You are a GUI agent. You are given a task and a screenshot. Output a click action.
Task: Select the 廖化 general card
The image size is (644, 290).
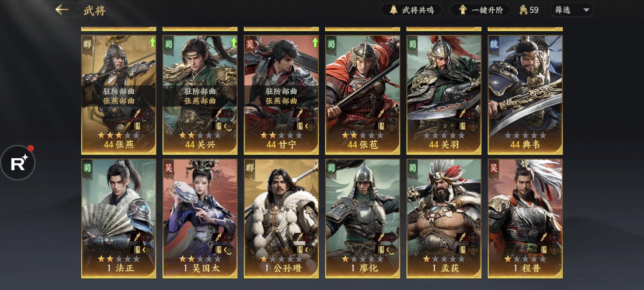point(362,218)
